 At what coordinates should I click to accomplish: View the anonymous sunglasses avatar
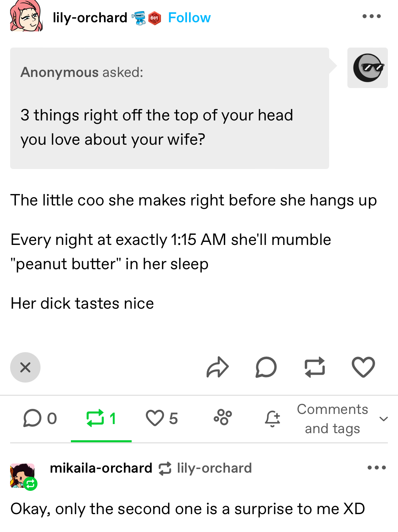point(368,68)
